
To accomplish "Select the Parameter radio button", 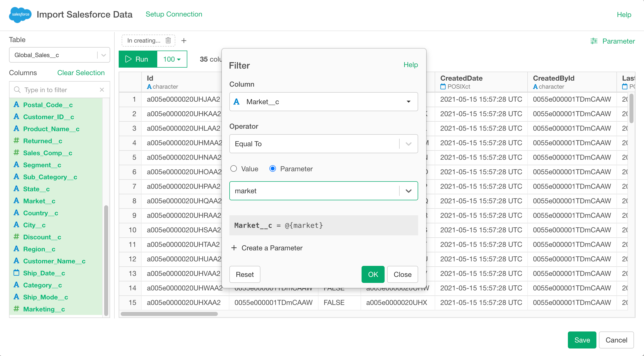I will 273,169.
